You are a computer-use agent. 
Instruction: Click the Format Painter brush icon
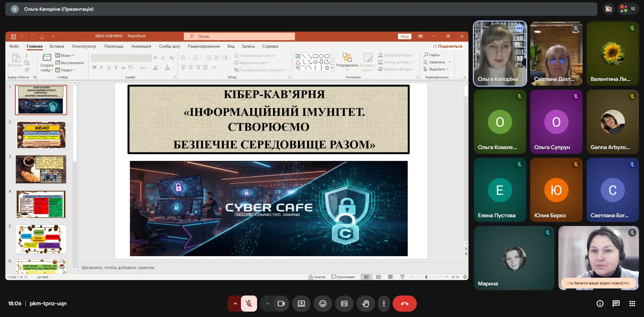tap(27, 70)
